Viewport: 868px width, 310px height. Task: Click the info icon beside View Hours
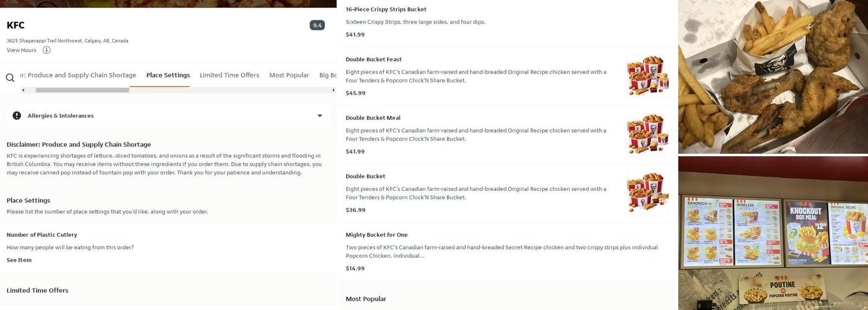coord(46,50)
